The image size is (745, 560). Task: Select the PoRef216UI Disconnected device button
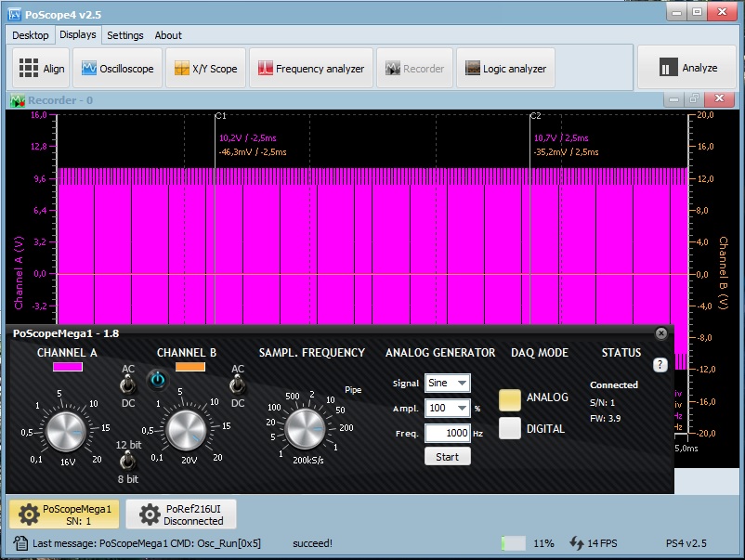[x=181, y=514]
